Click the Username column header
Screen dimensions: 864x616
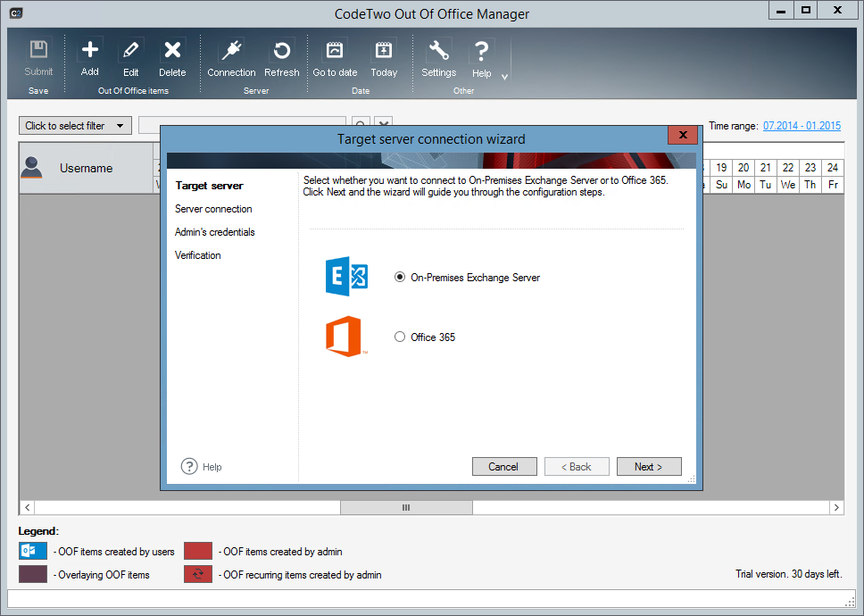click(87, 168)
